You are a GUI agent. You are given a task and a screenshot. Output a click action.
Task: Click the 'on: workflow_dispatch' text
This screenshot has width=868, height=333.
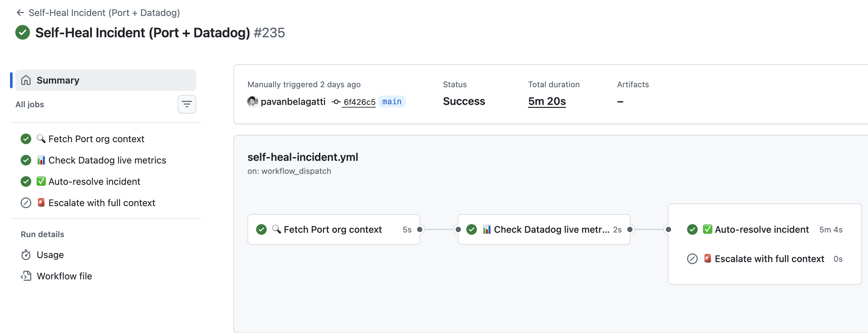pos(289,171)
